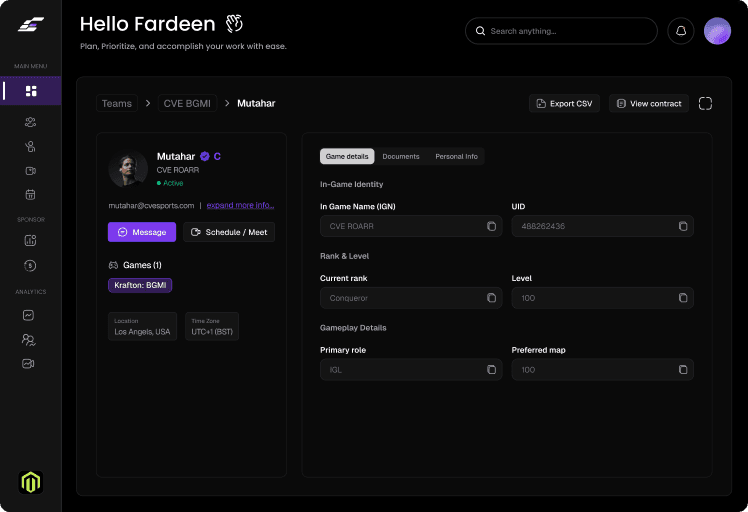Viewport: 748px width, 512px height.
Task: Copy the Primary role IGL value
Action: pos(491,369)
